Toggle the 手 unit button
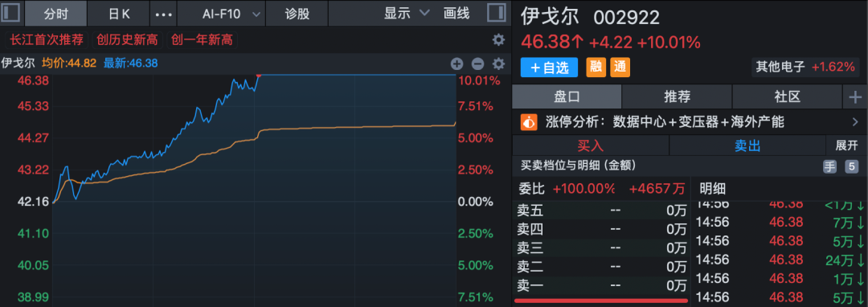Screen dimensions: 868x307 (829, 166)
